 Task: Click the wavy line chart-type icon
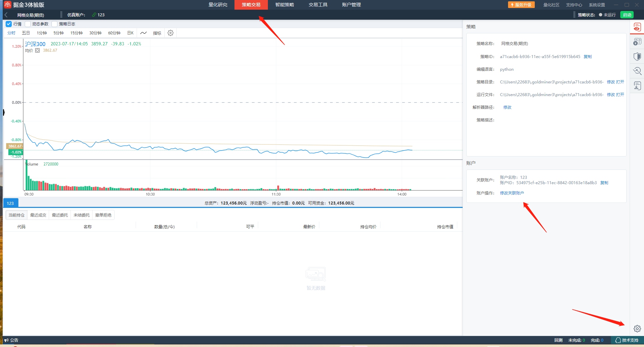click(x=143, y=33)
